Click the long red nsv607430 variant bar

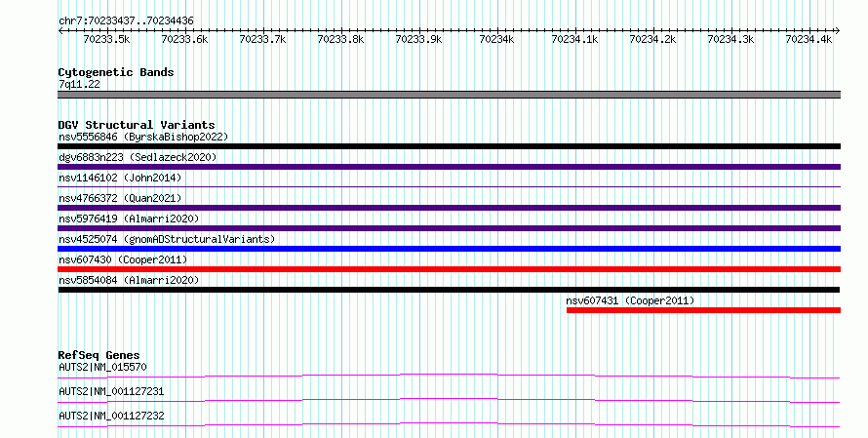pyautogui.click(x=449, y=269)
